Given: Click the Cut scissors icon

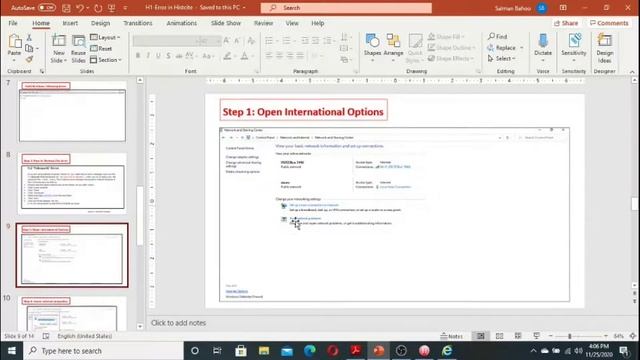Looking at the screenshot, I should 29,38.
